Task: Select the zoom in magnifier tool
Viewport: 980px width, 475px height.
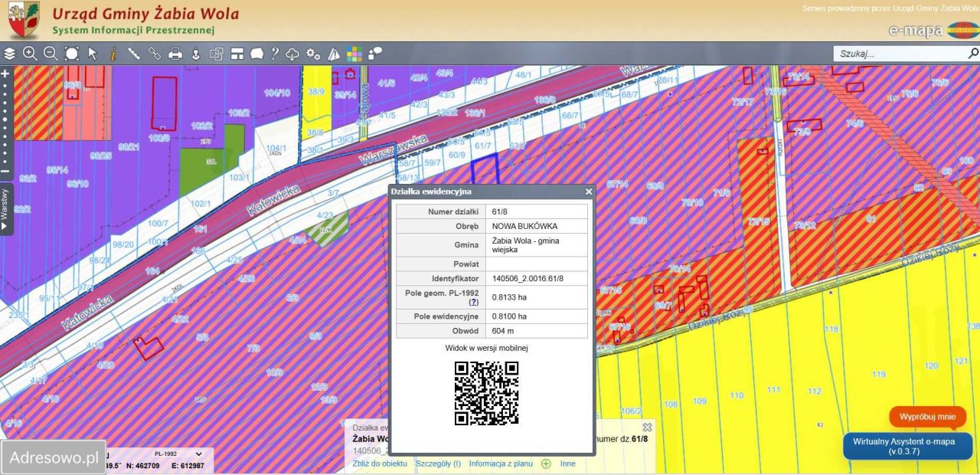Action: coord(30,54)
